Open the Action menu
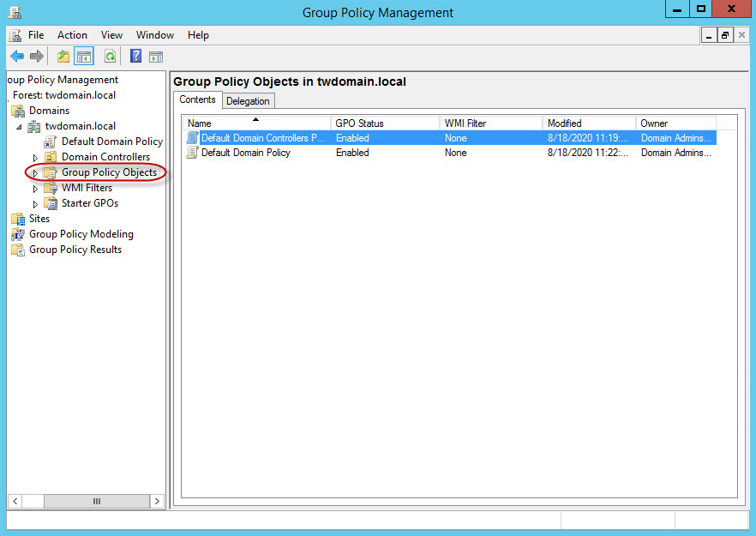756x536 pixels. click(x=72, y=35)
